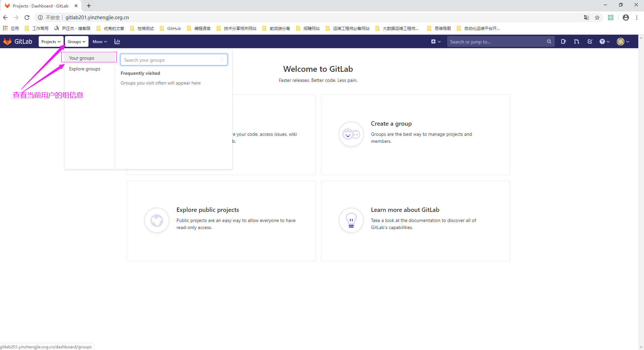Open the 大数据运维工程师 bookmark folder
This screenshot has height=350, width=644.
(x=397, y=28)
